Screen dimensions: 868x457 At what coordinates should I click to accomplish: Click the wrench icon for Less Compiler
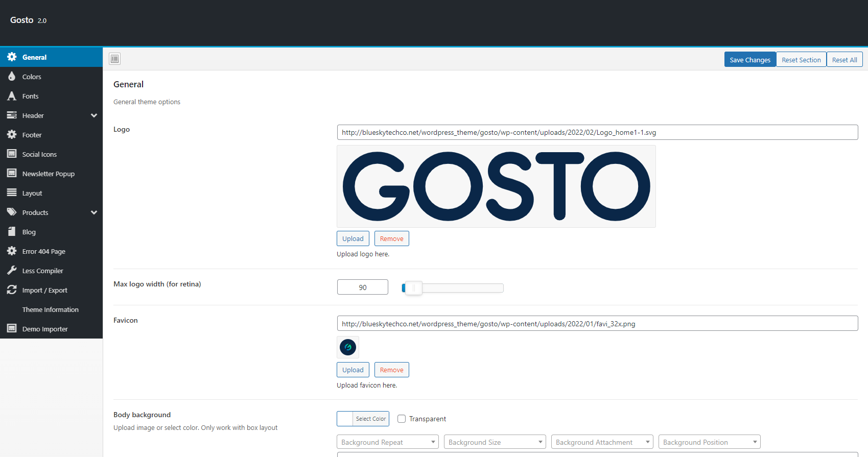(x=12, y=271)
